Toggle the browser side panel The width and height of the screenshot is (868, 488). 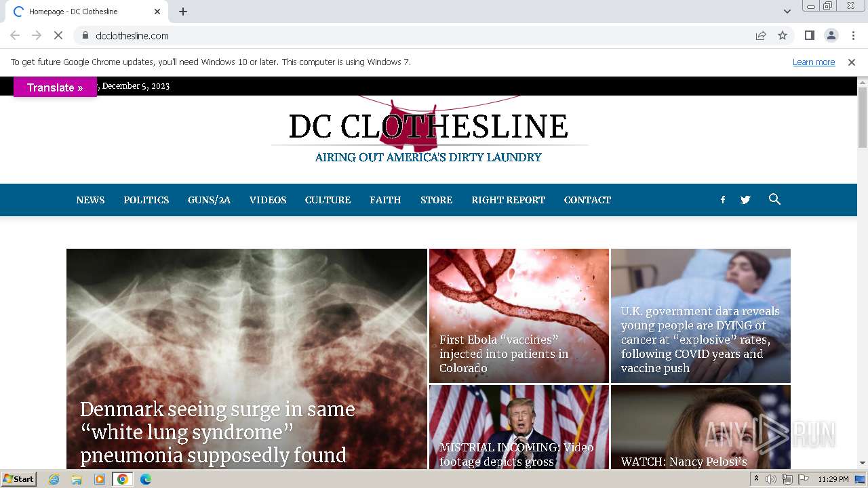(810, 35)
